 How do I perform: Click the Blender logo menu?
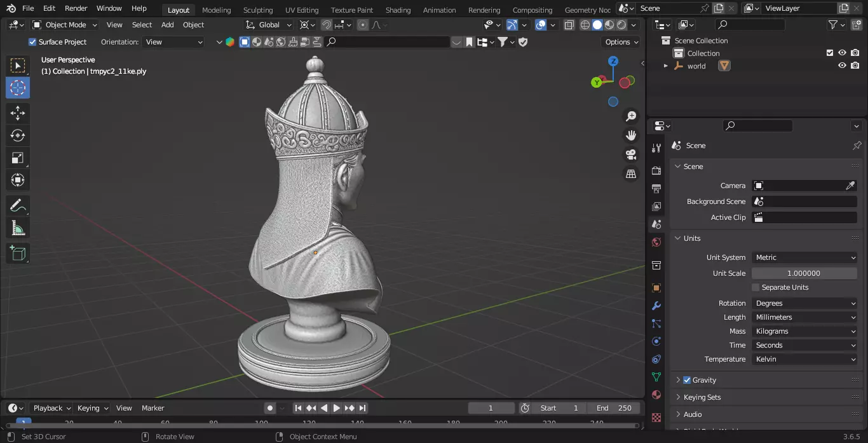tap(11, 8)
